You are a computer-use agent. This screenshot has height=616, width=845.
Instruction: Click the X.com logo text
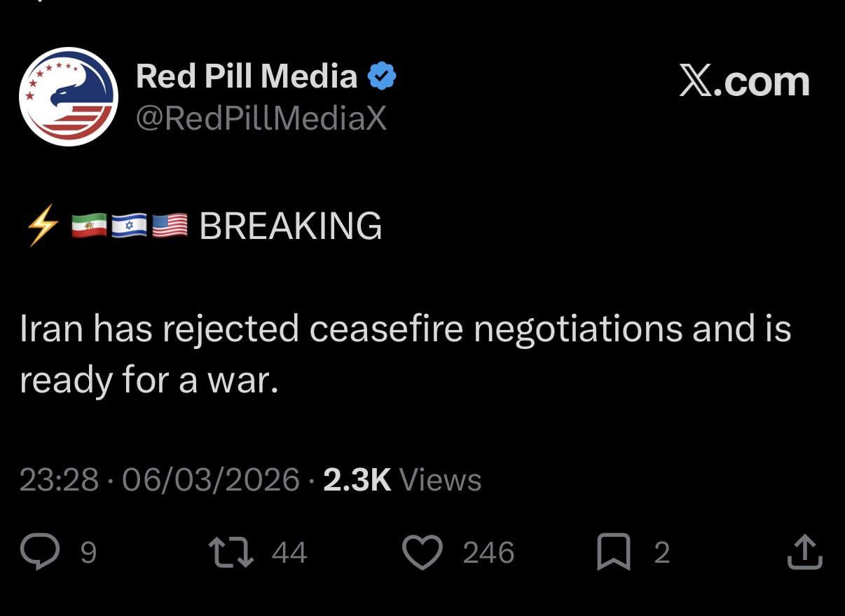744,82
